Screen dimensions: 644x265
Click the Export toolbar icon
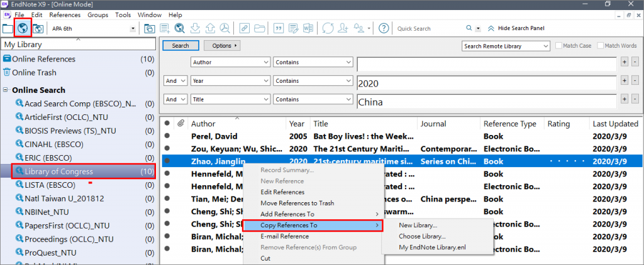pos(210,28)
